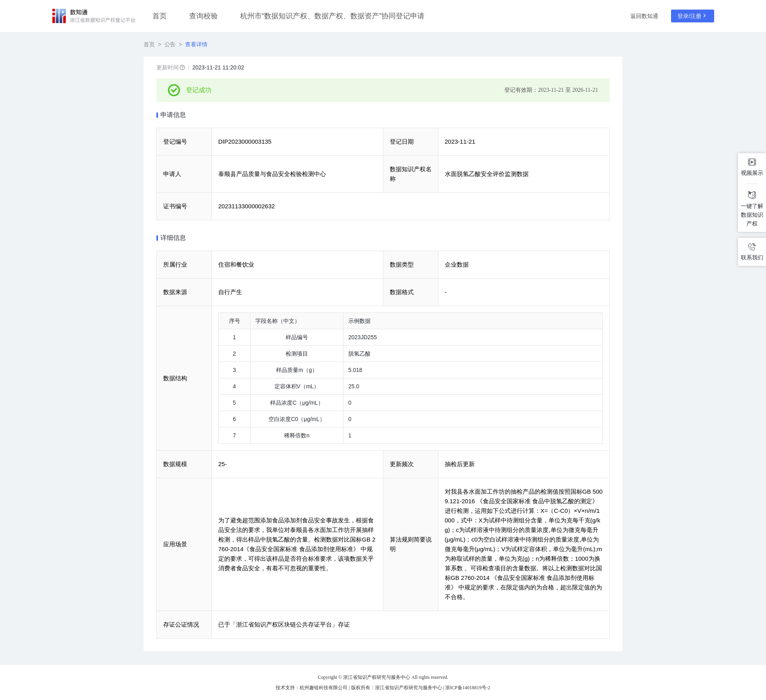Click the update timestamp 2023-11-21 11:20:02

pos(218,67)
